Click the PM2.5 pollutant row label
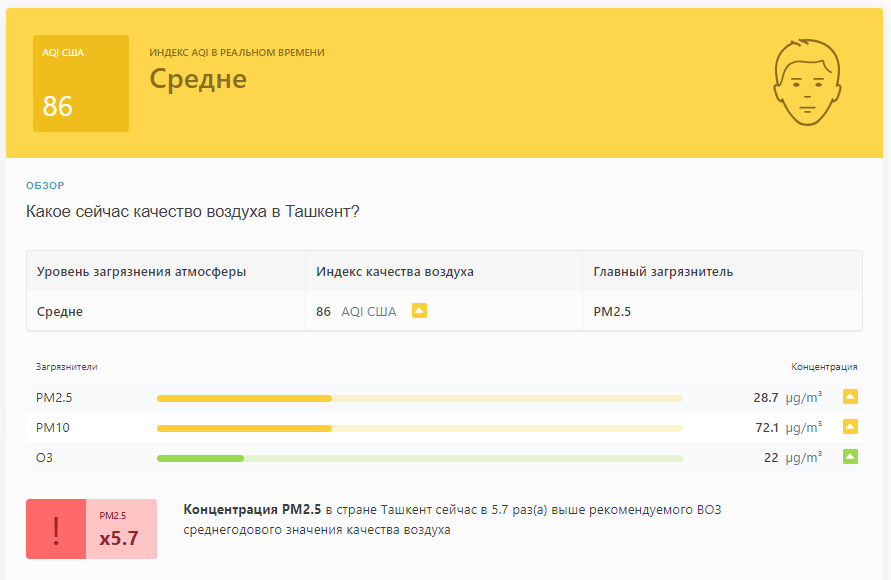This screenshot has height=580, width=891. point(54,397)
